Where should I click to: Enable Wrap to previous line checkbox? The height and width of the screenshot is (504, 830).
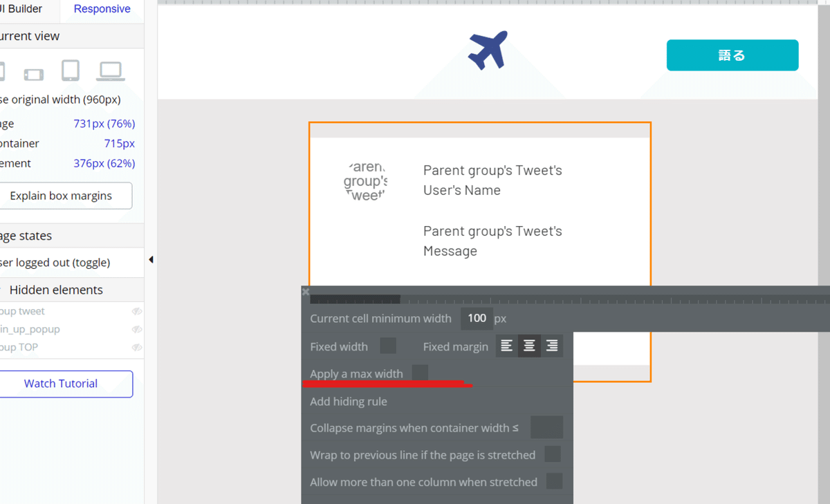coord(552,454)
